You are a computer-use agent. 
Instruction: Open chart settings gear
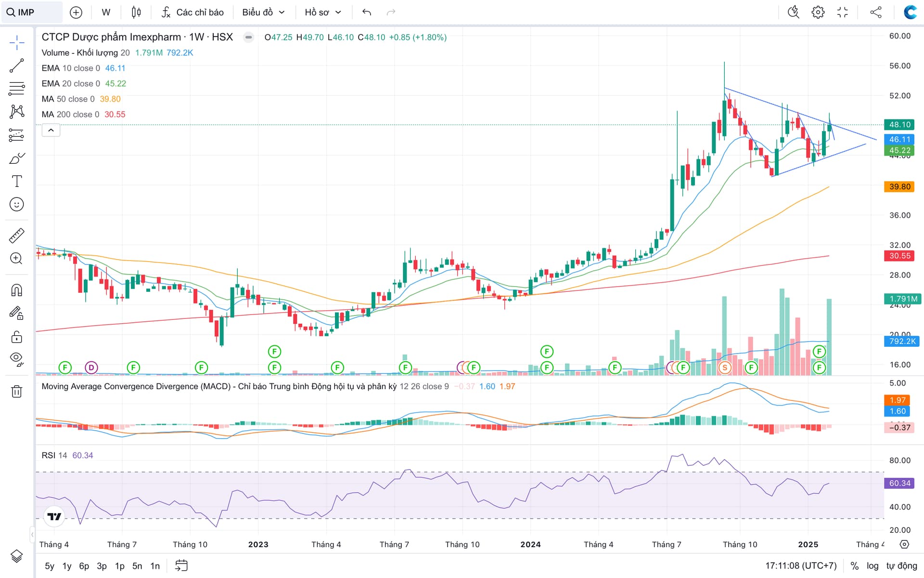[818, 13]
